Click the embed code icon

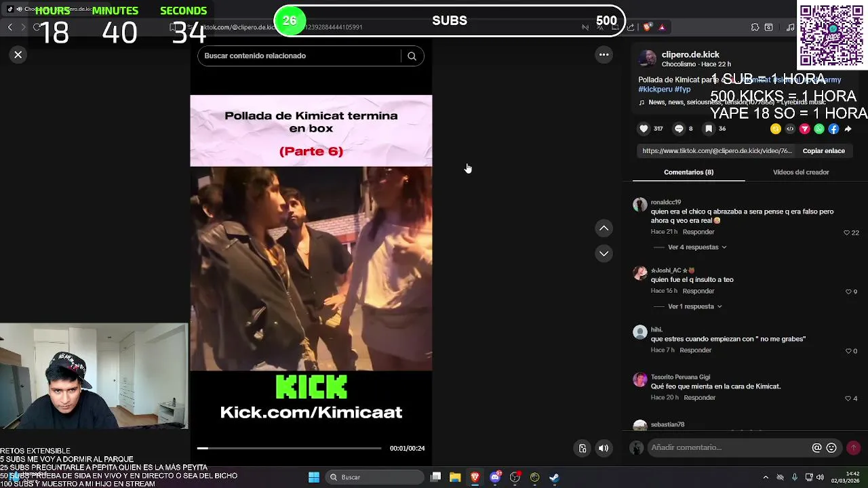[790, 129]
